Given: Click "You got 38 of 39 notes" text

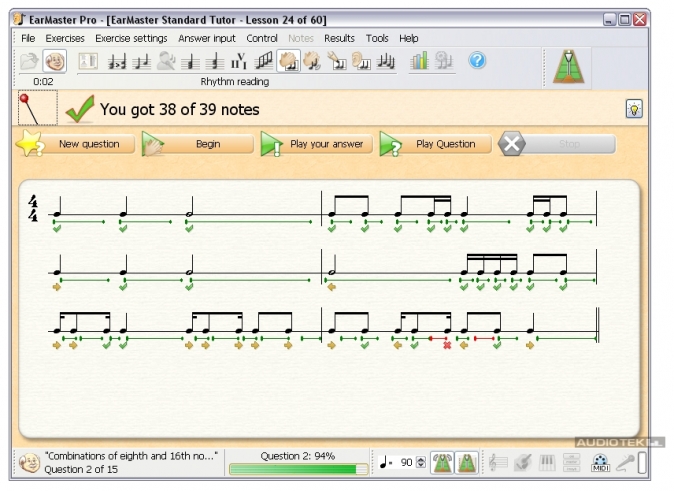Looking at the screenshot, I should tap(180, 109).
